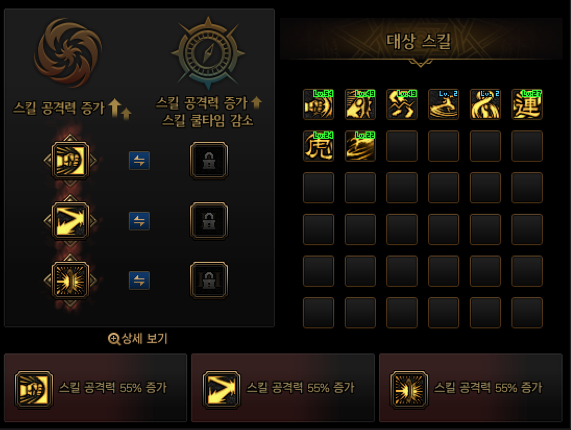Image resolution: width=571 pixels, height=430 pixels.
Task: Choose the 虎 tiger skill icon
Action: 318,146
